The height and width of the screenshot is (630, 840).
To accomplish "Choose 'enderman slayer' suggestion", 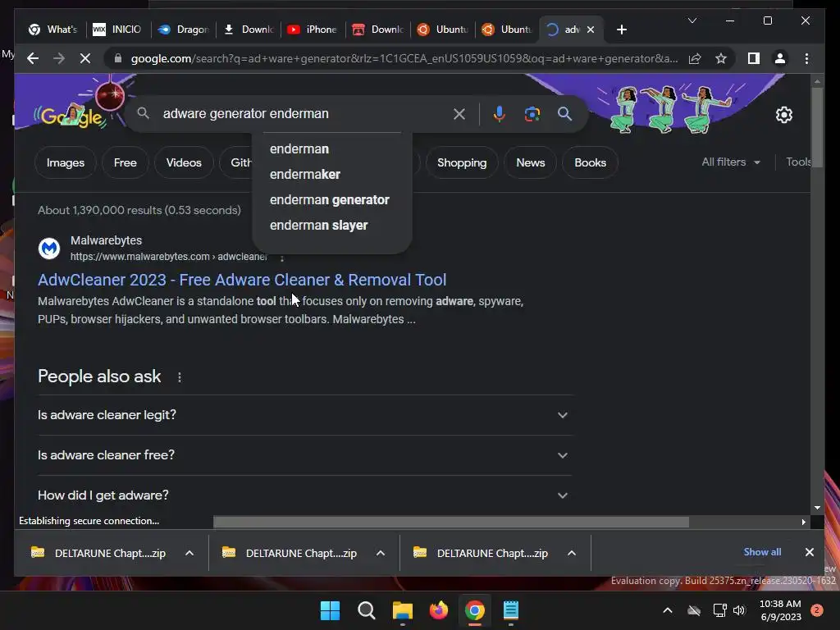I will 331,226.
